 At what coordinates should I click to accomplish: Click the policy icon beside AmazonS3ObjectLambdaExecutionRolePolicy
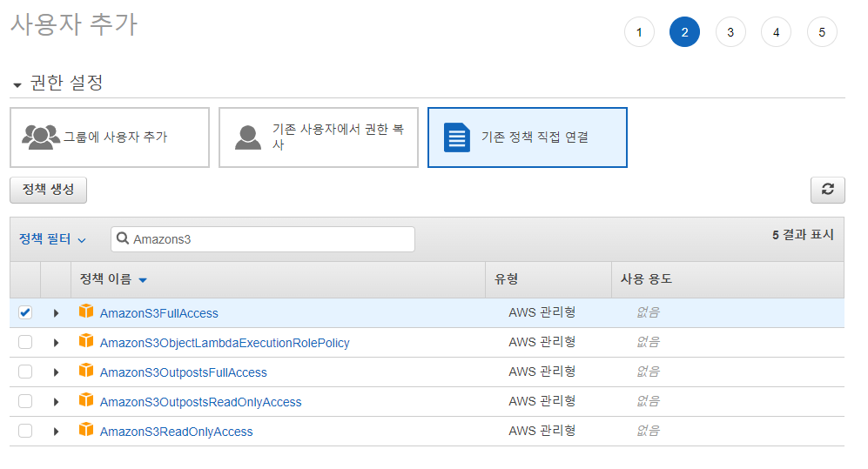click(x=86, y=341)
